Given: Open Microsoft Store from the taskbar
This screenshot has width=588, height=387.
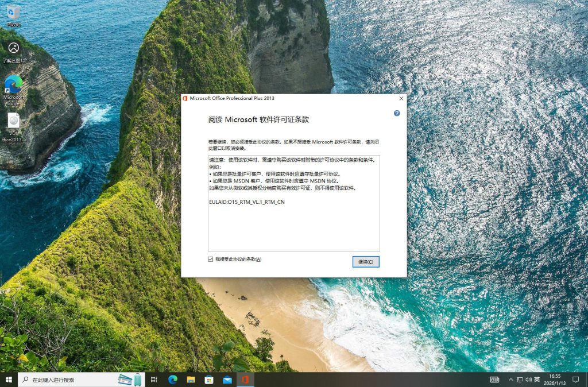Looking at the screenshot, I should (209, 380).
